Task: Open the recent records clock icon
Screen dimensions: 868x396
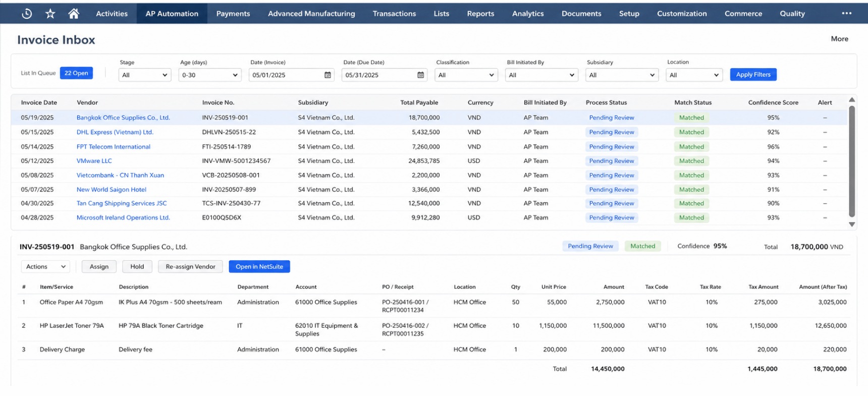Action: [27, 14]
